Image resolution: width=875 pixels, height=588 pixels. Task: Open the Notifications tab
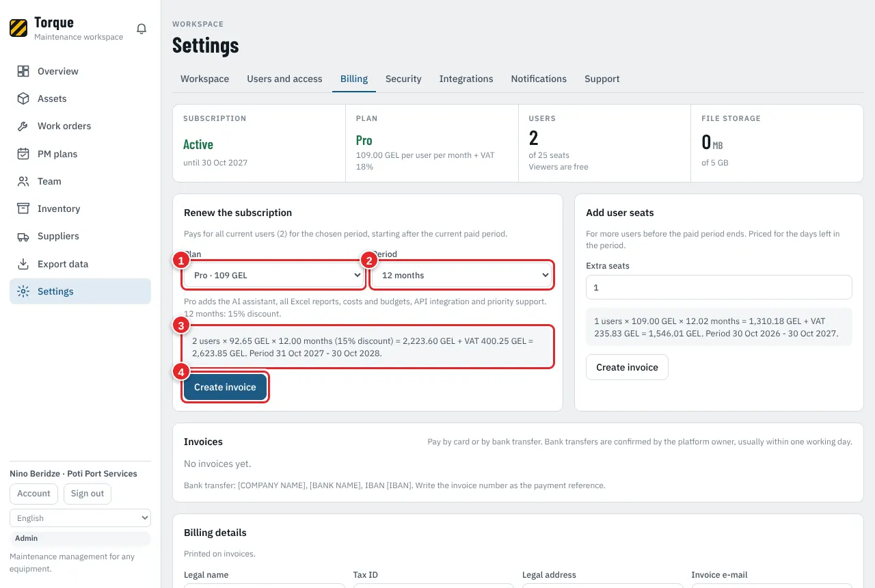click(x=539, y=79)
